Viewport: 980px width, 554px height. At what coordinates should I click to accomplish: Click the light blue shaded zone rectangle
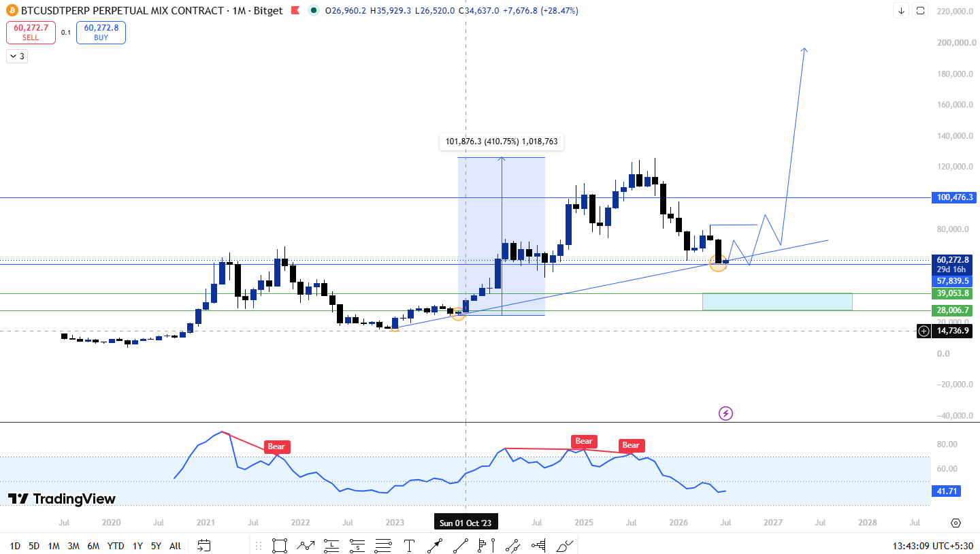pyautogui.click(x=777, y=302)
